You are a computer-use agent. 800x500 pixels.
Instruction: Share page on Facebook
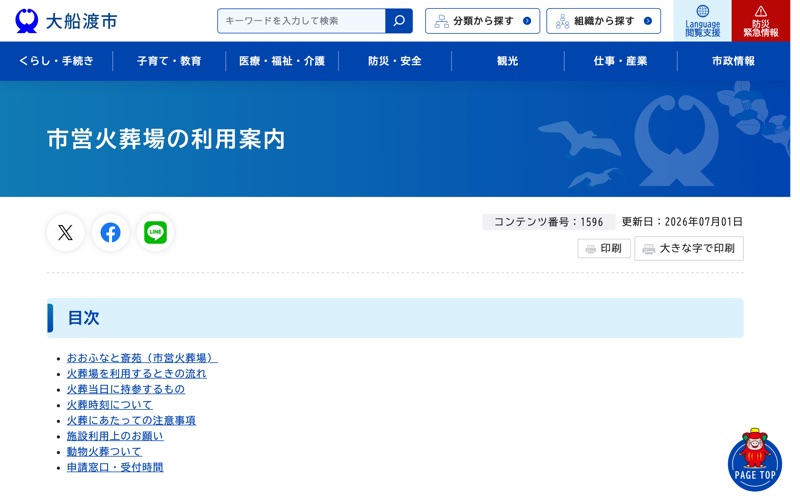[x=110, y=233]
